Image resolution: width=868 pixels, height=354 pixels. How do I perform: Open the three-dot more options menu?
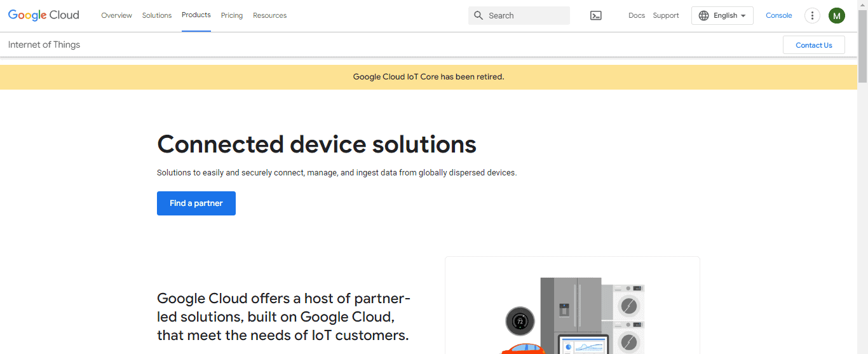click(812, 15)
